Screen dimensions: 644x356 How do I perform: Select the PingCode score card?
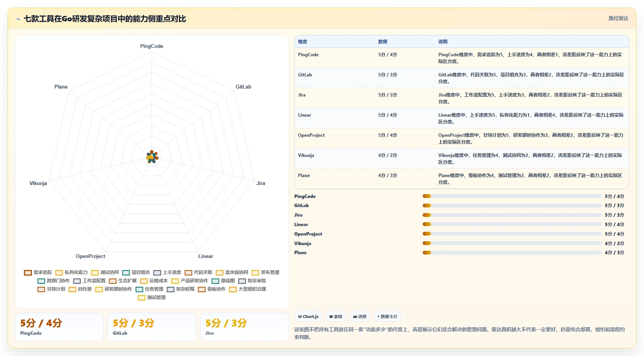click(x=59, y=327)
